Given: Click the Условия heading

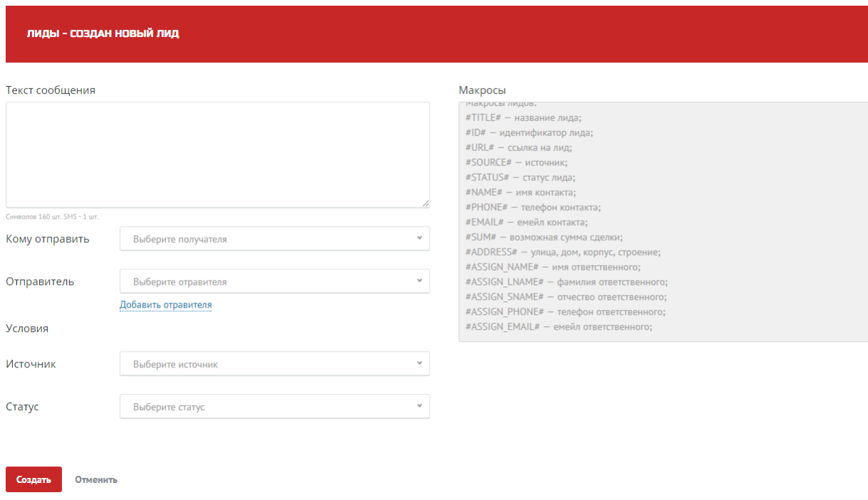Looking at the screenshot, I should pos(27,328).
